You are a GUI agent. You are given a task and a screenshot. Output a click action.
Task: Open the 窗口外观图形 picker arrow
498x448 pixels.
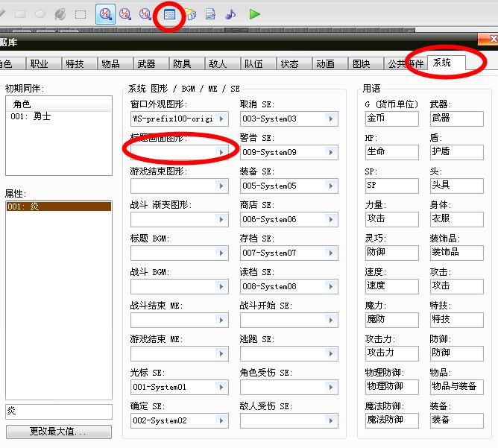[221, 119]
